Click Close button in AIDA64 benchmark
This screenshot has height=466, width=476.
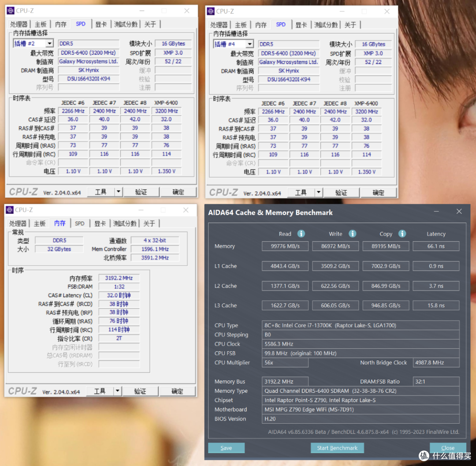[448, 447]
